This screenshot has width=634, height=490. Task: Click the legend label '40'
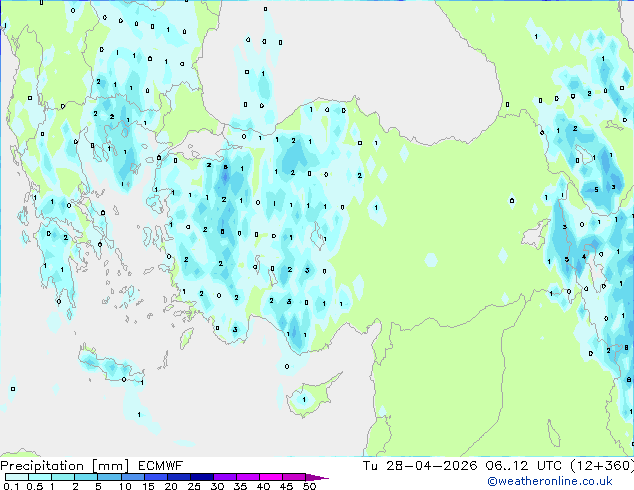[263, 486]
